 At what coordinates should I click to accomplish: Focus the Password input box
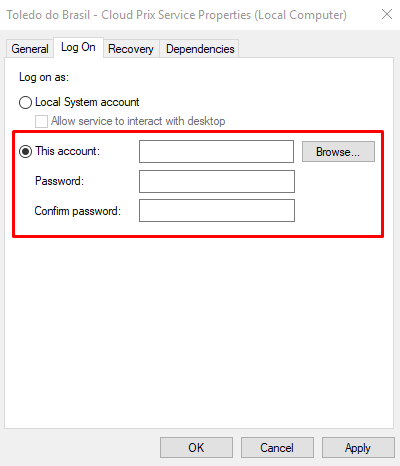[x=217, y=181]
